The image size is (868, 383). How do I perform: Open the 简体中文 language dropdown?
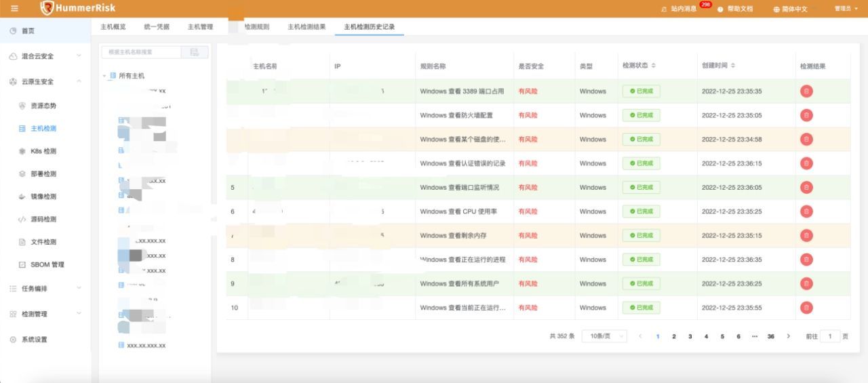tap(791, 9)
